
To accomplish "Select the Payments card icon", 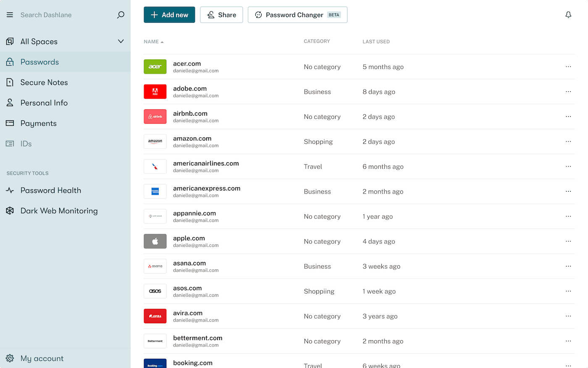I will tap(10, 123).
